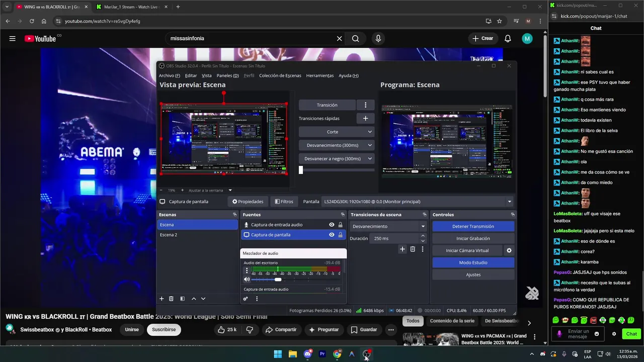Viewport: 644px width, 362px height.
Task: Open Desvanecer a negro (300ms) dropdown
Action: point(337,158)
